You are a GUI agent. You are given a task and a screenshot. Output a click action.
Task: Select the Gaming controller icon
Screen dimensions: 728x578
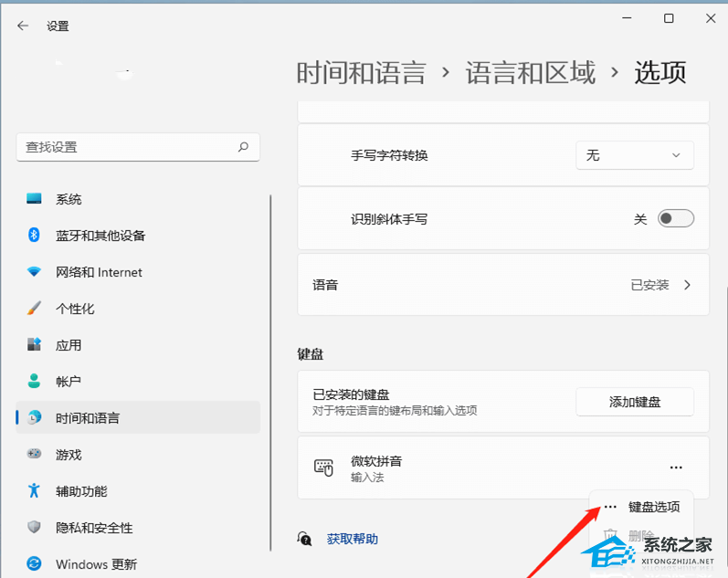(x=35, y=454)
